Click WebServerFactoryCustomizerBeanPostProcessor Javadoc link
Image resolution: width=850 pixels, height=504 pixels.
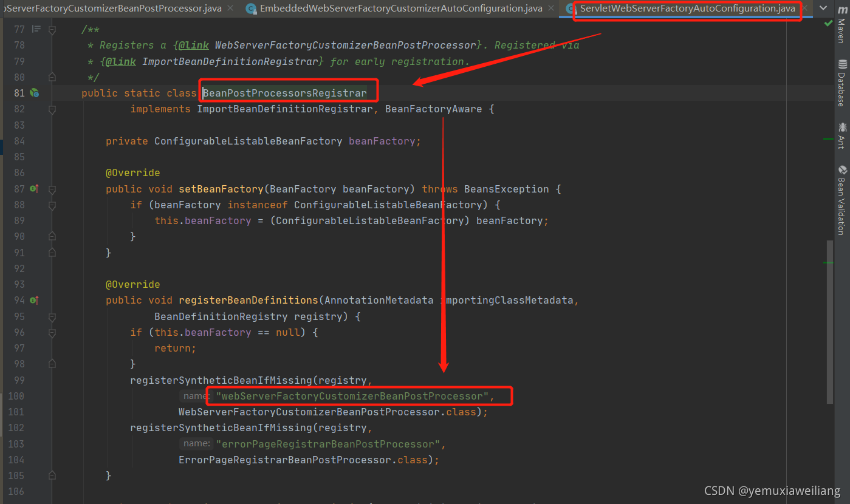(345, 45)
